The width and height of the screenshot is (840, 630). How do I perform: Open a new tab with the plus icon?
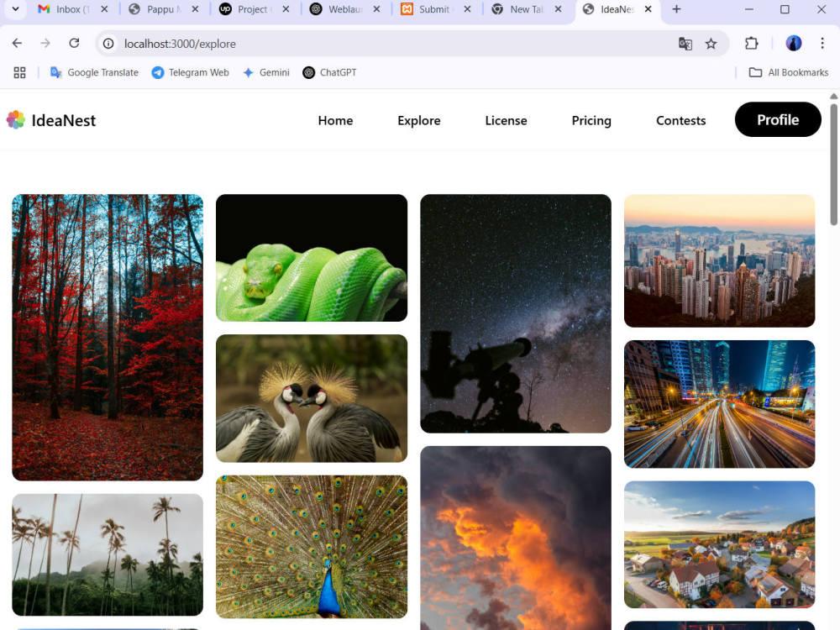click(676, 9)
